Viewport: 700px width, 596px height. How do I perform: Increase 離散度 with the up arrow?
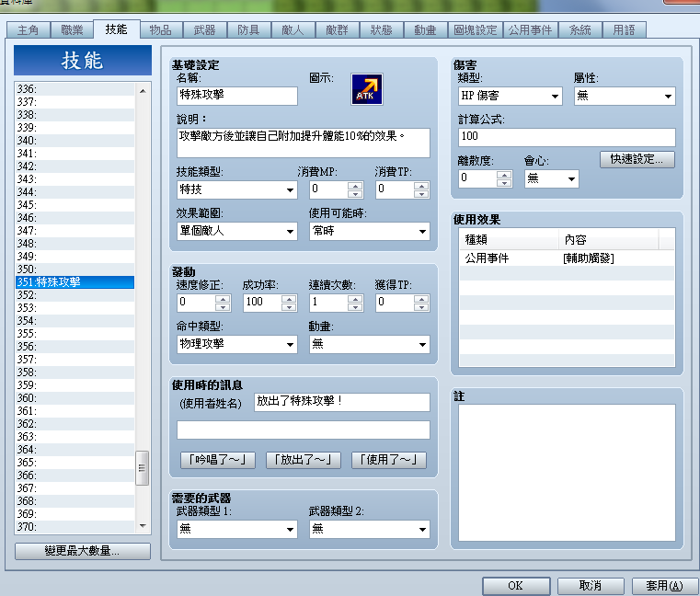pos(504,175)
